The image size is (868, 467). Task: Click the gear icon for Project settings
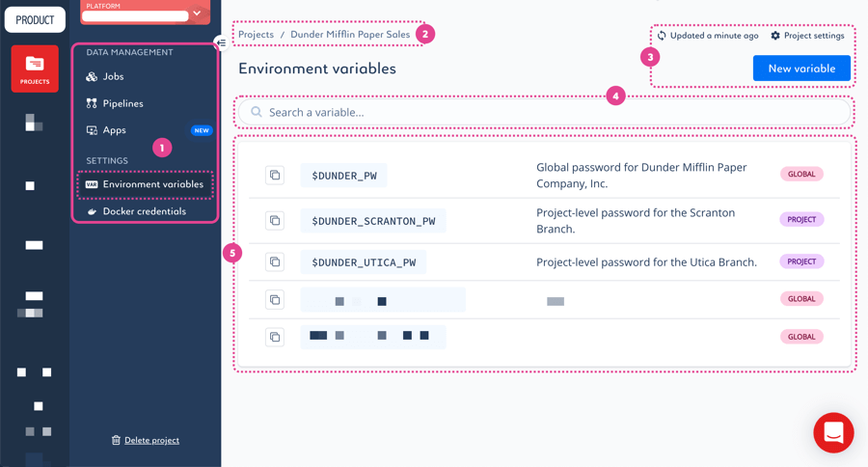click(775, 36)
